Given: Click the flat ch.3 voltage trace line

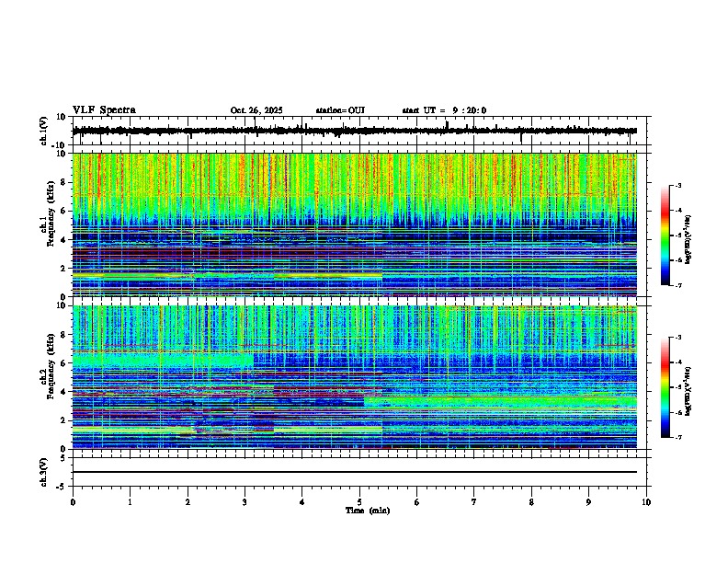Looking at the screenshot, I should pos(355,472).
